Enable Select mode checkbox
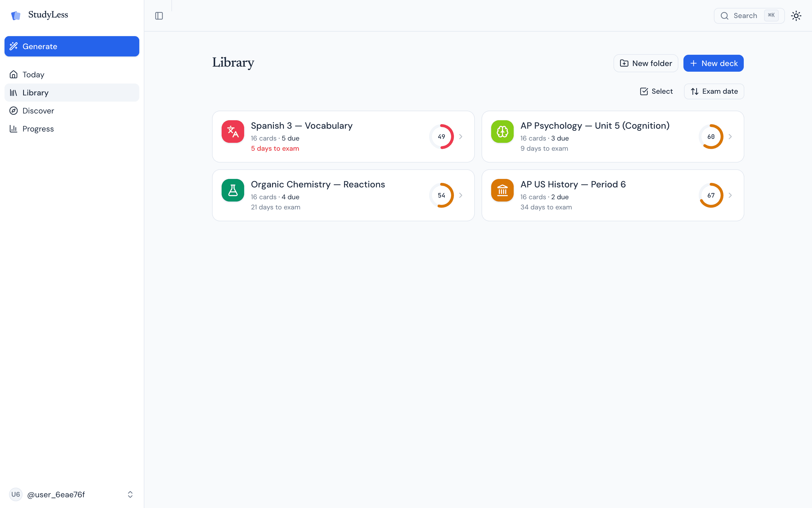812x508 pixels. click(656, 91)
